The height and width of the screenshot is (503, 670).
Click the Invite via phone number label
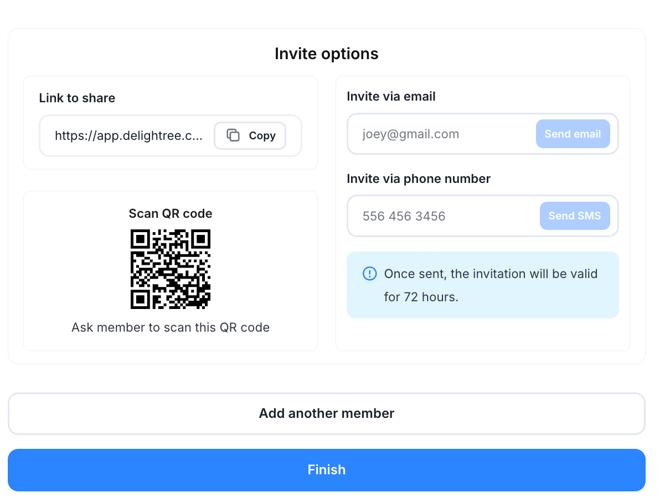[x=418, y=179]
